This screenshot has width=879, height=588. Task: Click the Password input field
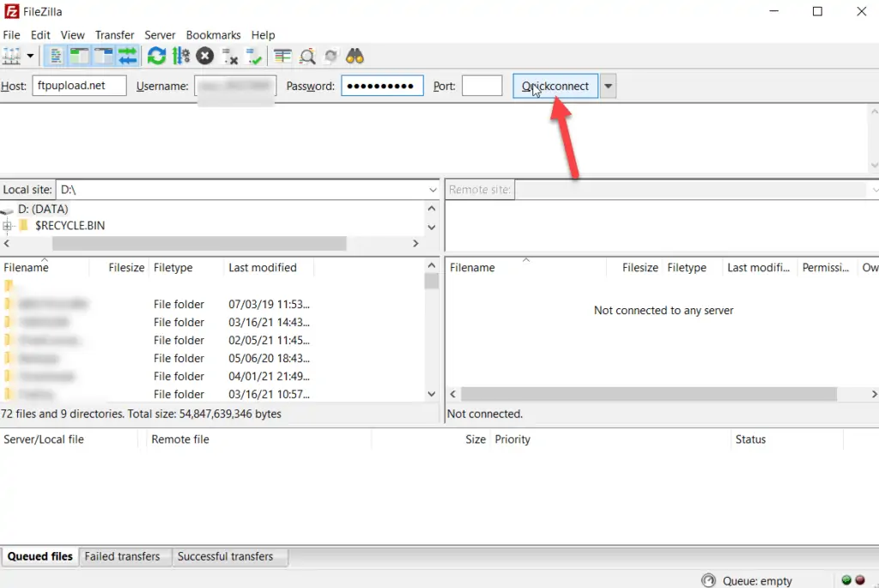pos(382,86)
